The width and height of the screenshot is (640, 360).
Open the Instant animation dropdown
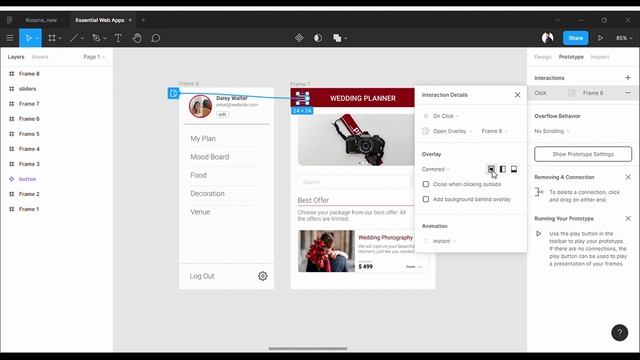point(444,241)
